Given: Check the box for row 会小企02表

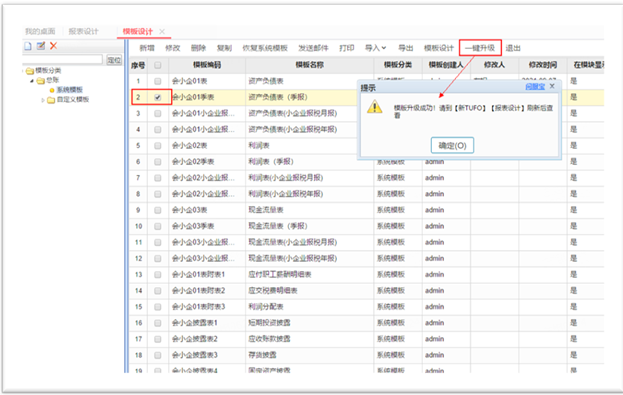Looking at the screenshot, I should (x=158, y=146).
